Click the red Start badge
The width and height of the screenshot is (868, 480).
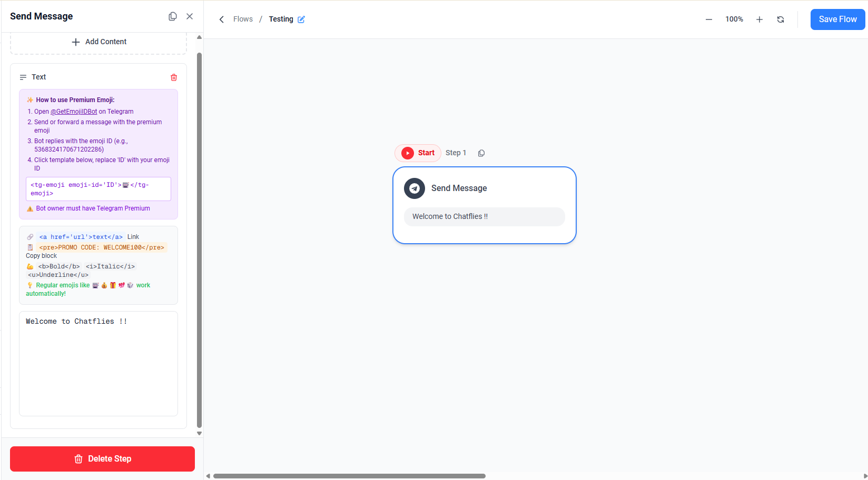click(418, 153)
